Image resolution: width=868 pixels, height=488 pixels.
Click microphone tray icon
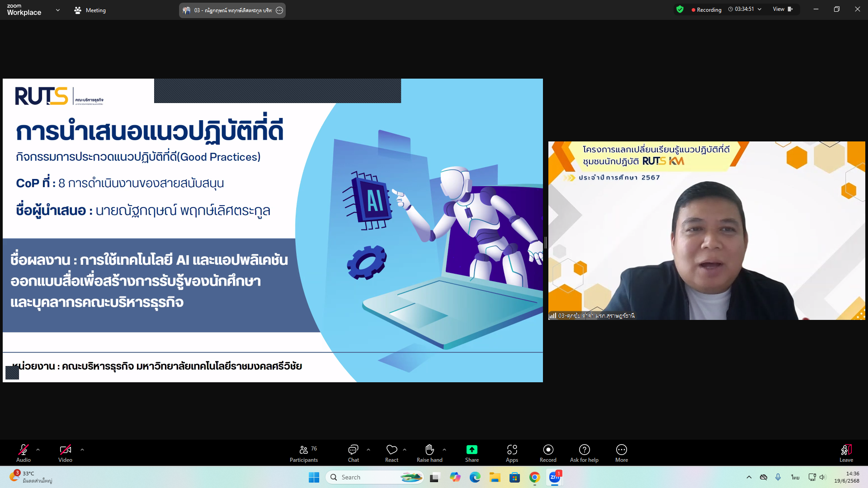pyautogui.click(x=778, y=477)
